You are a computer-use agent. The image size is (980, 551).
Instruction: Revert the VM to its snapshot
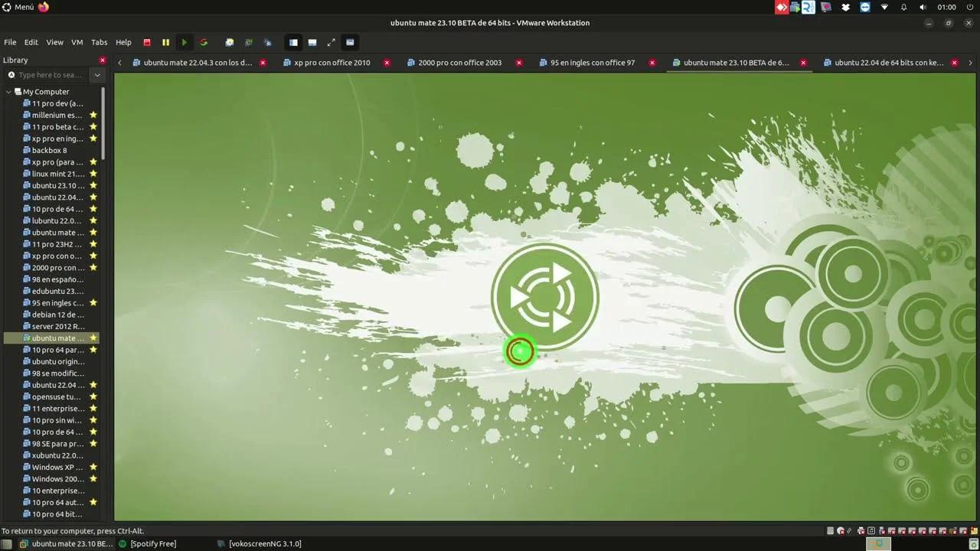click(249, 43)
